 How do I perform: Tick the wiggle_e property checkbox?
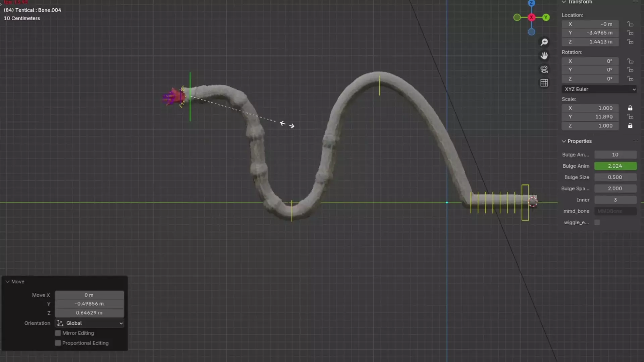click(x=597, y=223)
